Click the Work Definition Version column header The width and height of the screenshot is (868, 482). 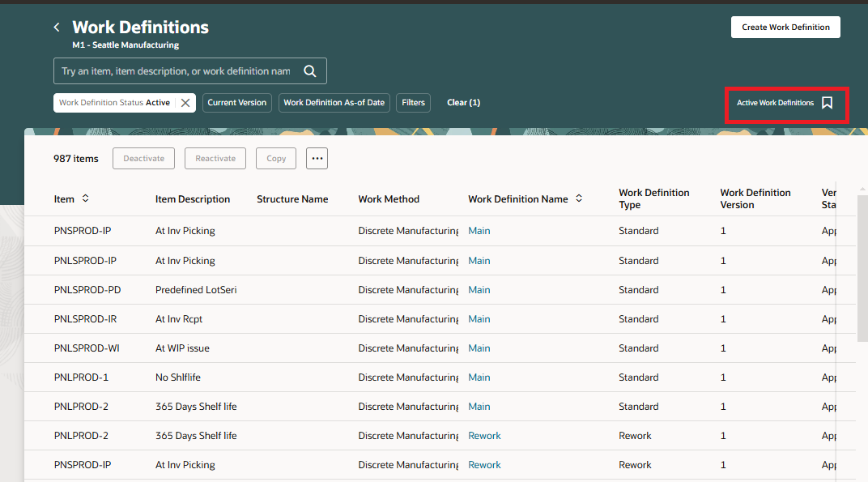click(x=755, y=198)
